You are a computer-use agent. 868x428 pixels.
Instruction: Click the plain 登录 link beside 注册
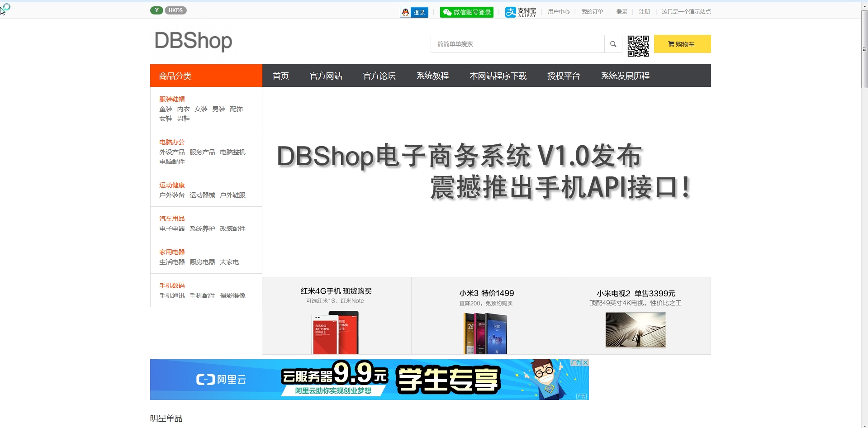(621, 12)
